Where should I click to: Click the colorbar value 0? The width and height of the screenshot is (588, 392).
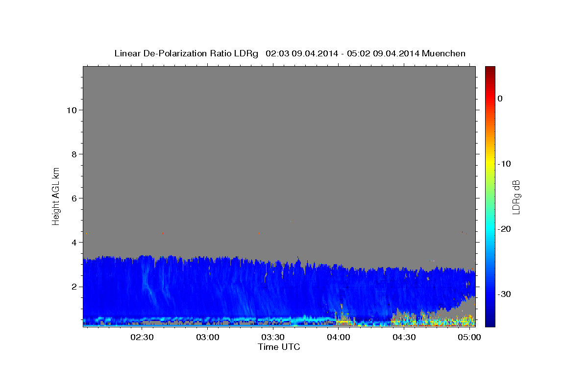tap(500, 98)
